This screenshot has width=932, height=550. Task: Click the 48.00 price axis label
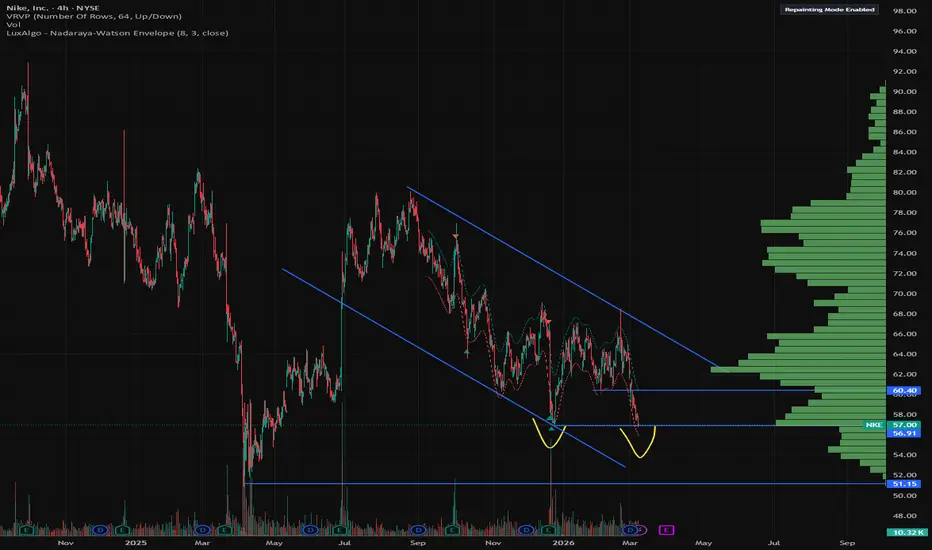pos(904,516)
